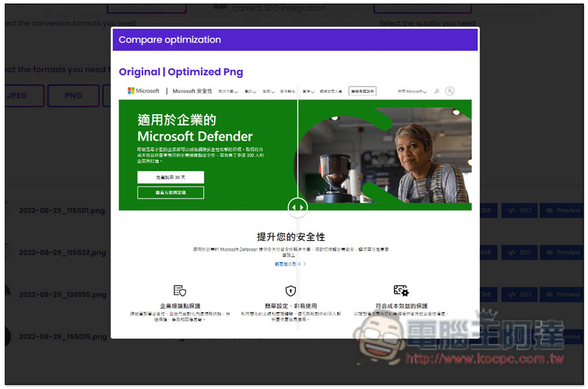588x389 pixels.
Task: Click the enterprise endpoint protection icon
Action: coord(180,290)
